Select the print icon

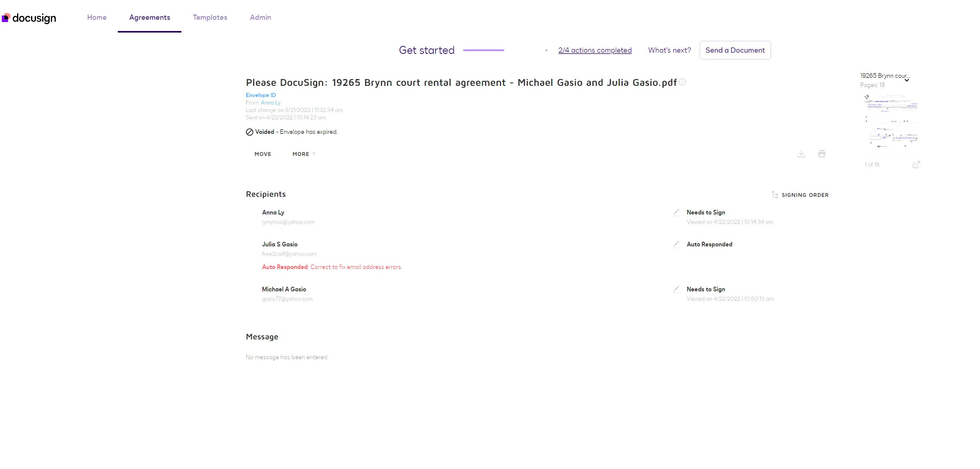coord(822,154)
